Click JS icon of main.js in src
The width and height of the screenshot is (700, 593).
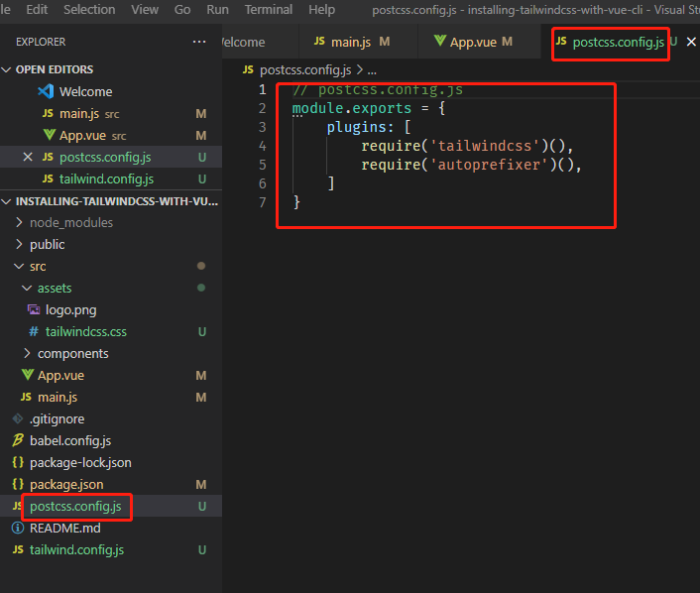tap(26, 397)
